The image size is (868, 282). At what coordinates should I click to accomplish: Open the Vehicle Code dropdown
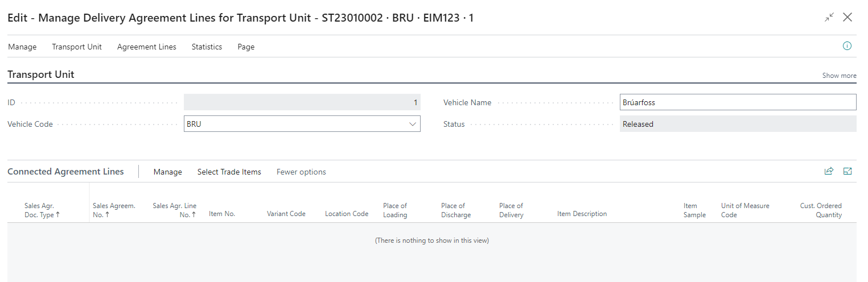pos(413,124)
